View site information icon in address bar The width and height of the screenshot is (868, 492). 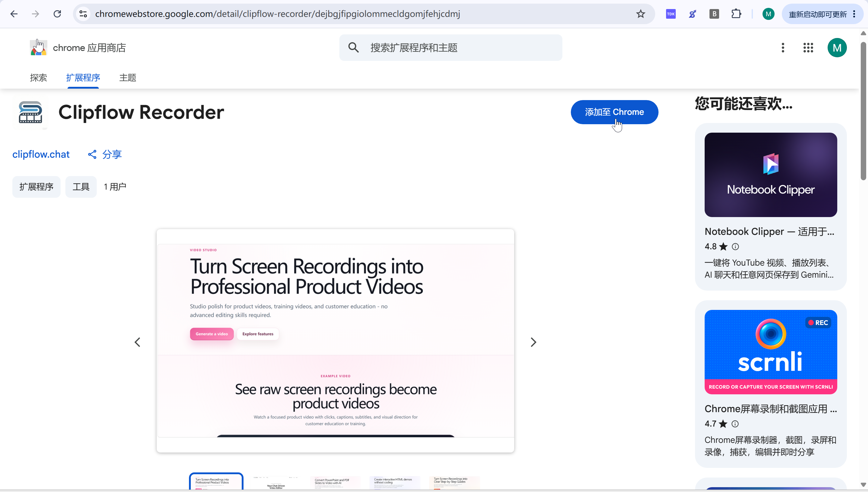point(83,14)
